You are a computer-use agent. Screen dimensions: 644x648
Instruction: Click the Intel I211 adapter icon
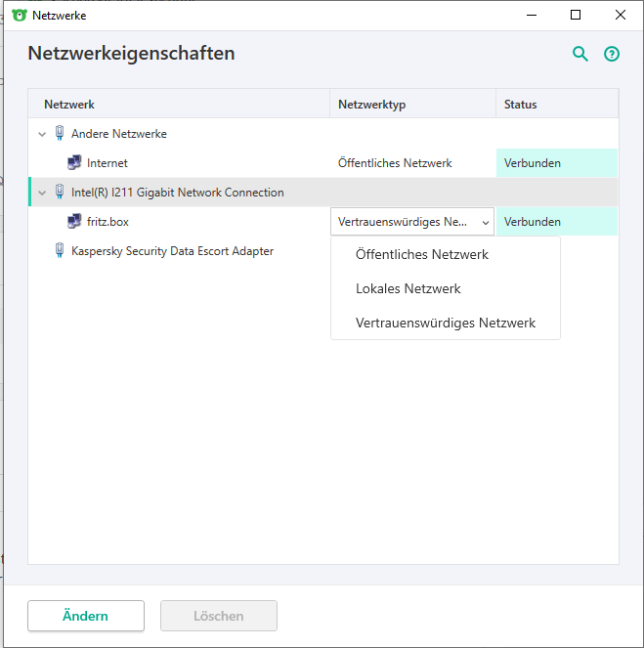(x=60, y=193)
